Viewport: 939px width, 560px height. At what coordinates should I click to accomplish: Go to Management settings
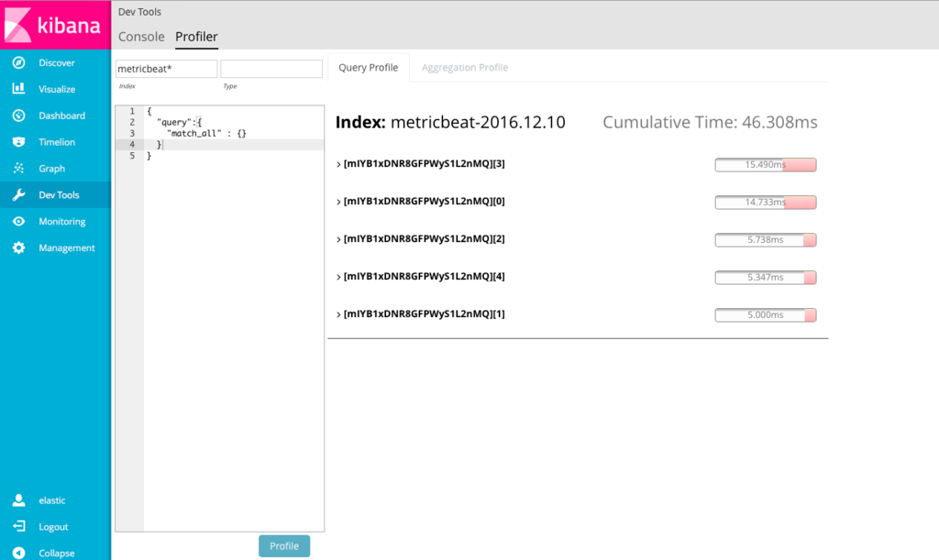66,247
